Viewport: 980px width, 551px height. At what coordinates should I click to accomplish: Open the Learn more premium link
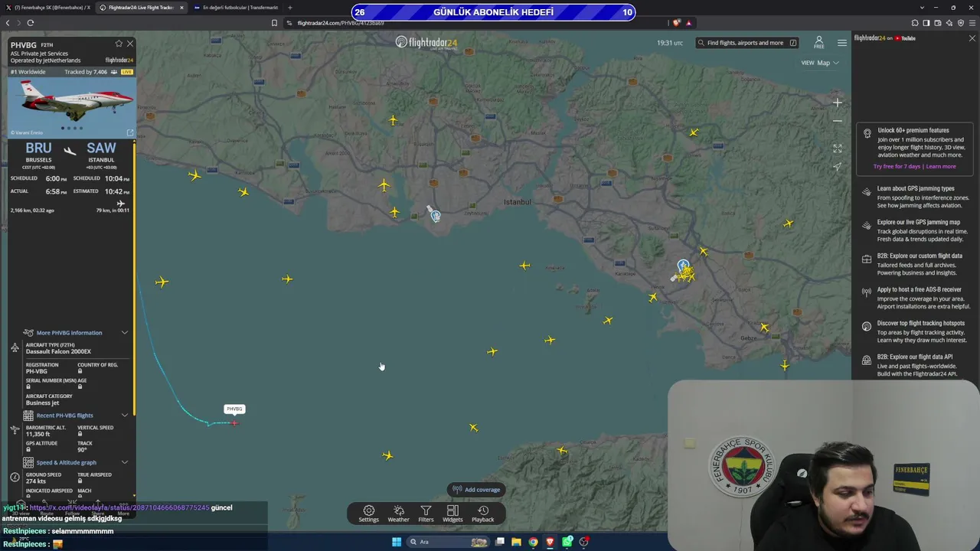click(941, 166)
